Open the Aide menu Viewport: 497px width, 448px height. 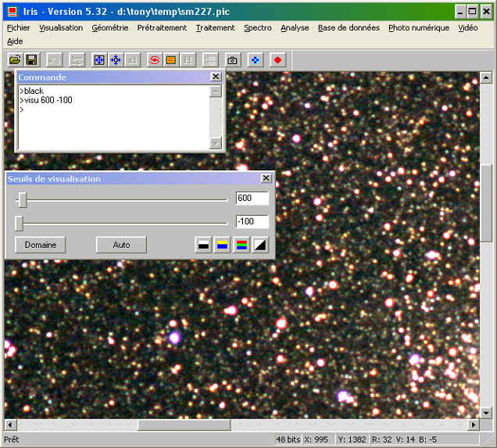pos(15,41)
